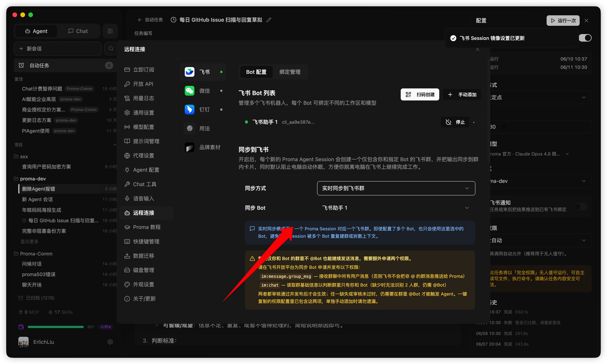
Task: Click the gear icon beside ErlichLiu
Action: (110, 342)
